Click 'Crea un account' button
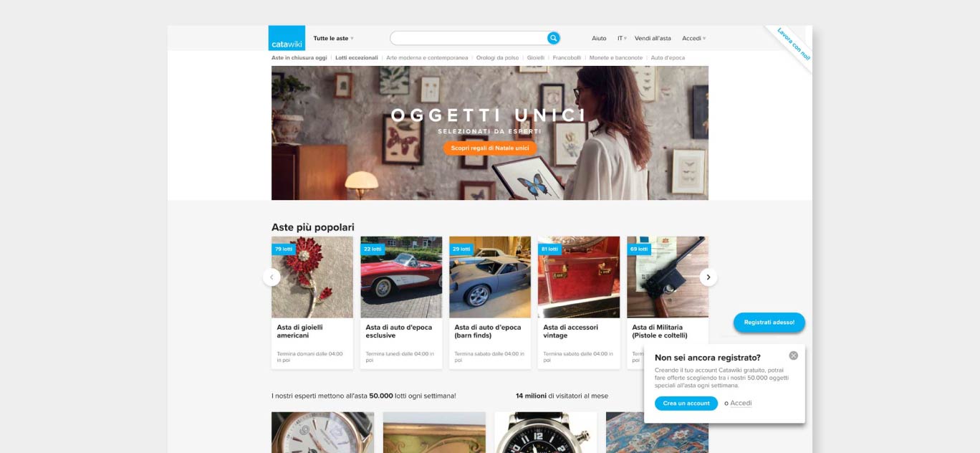The width and height of the screenshot is (980, 453). pos(686,404)
